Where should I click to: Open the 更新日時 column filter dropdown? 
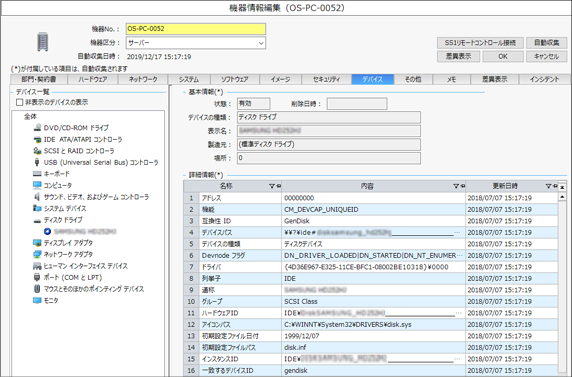tap(548, 186)
